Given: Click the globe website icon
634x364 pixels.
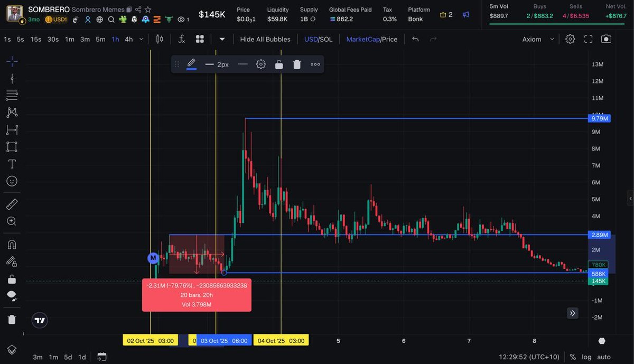Looking at the screenshot, I should point(100,20).
